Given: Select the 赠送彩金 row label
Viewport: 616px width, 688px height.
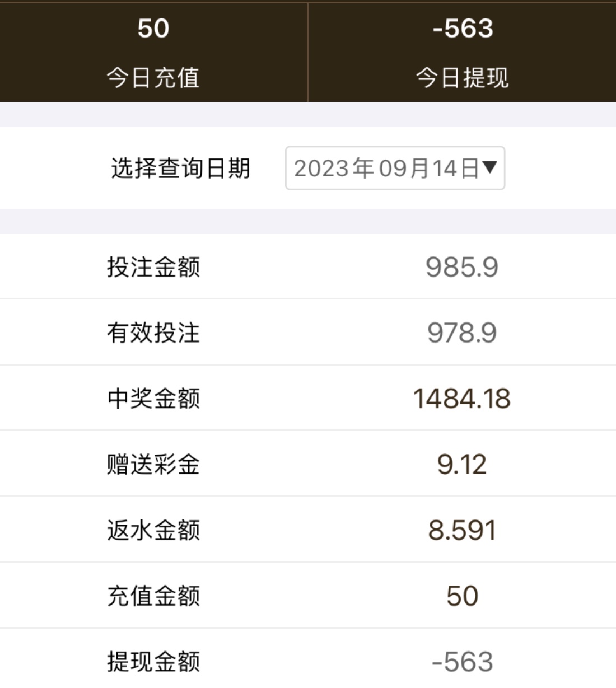Looking at the screenshot, I should 153,464.
